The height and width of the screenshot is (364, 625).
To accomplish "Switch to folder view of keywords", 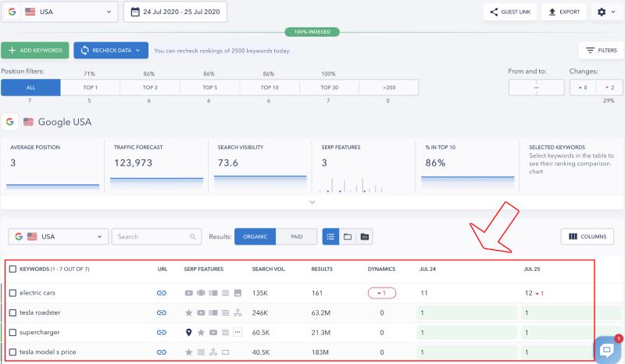I will pyautogui.click(x=348, y=237).
